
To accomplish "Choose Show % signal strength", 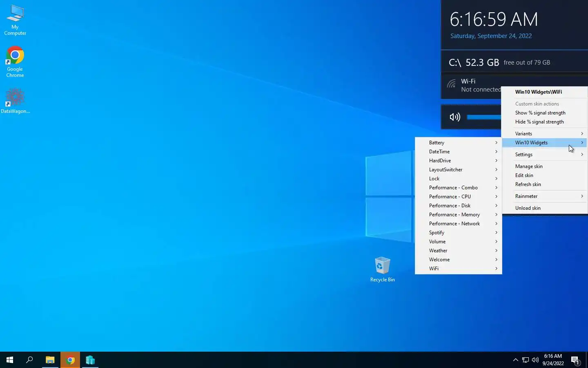I will point(545,113).
